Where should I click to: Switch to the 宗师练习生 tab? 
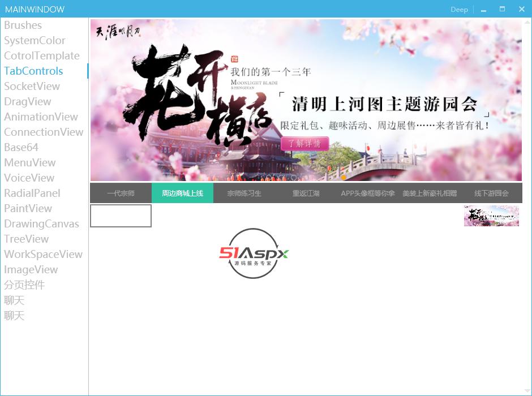tap(244, 193)
